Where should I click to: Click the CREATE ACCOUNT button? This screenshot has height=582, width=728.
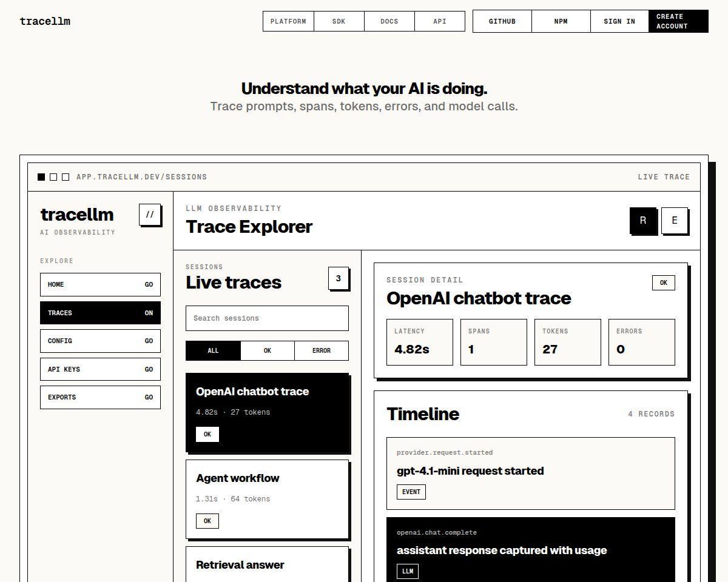pos(678,21)
